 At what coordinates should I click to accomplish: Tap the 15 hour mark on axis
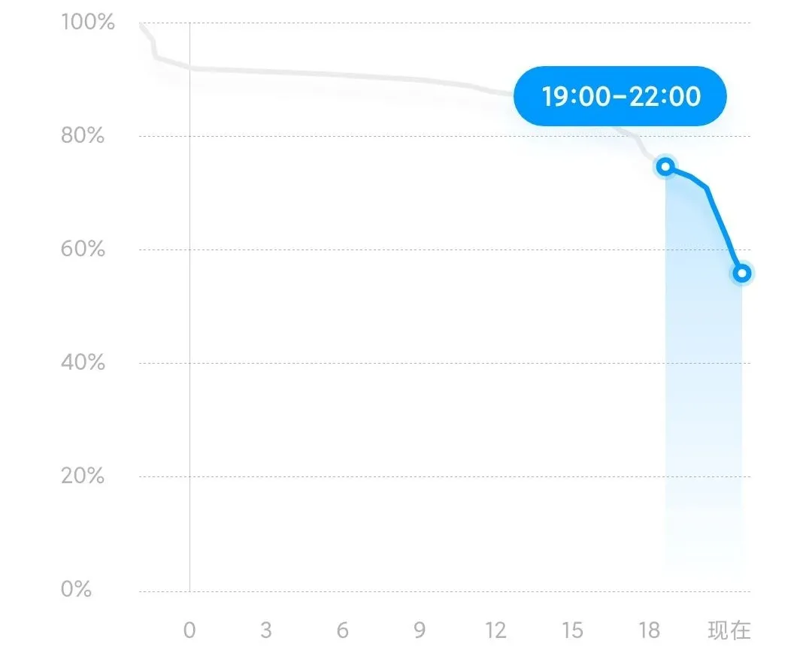(x=572, y=630)
